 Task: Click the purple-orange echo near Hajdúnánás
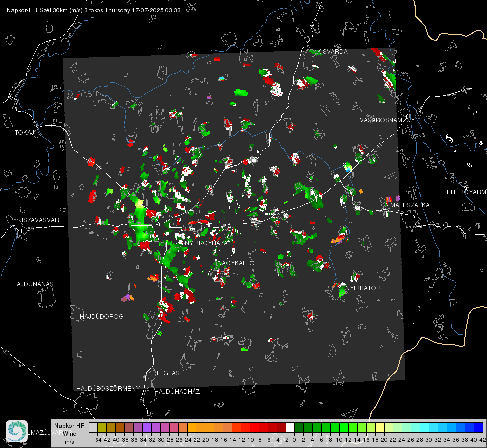click(x=127, y=298)
